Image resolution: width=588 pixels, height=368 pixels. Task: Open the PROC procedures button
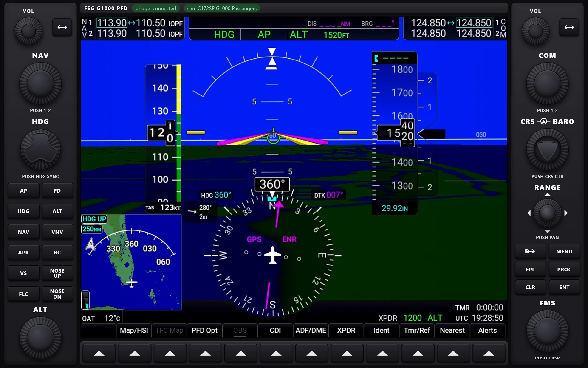coord(564,269)
